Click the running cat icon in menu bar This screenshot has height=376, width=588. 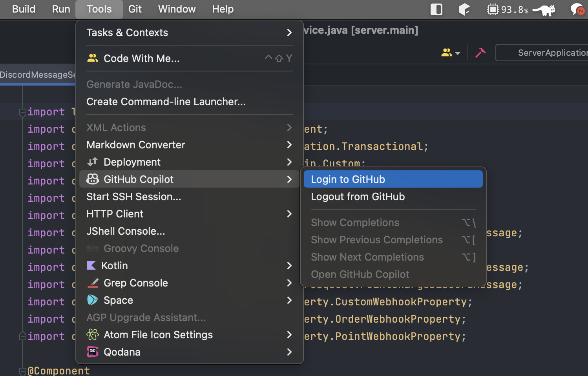tap(544, 9)
